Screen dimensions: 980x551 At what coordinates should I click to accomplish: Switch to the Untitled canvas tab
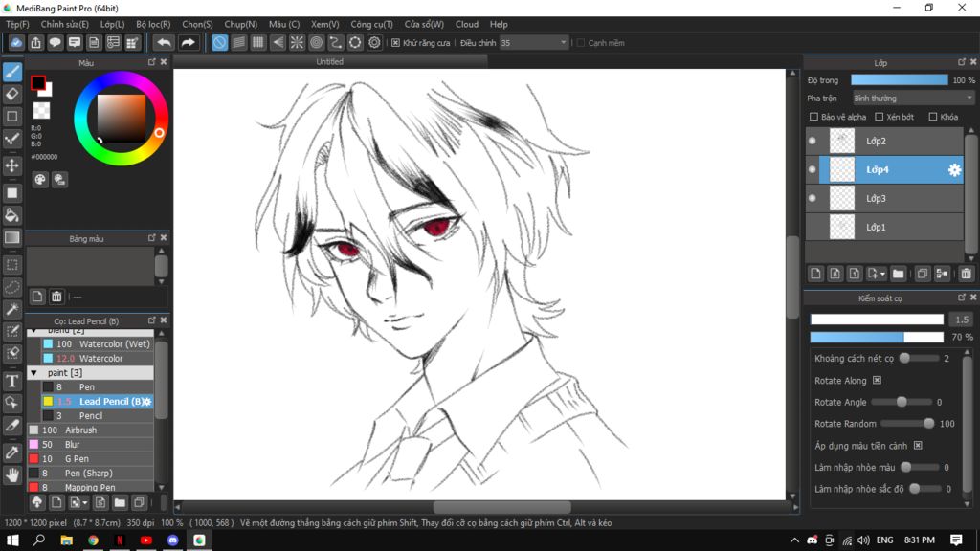tap(329, 62)
